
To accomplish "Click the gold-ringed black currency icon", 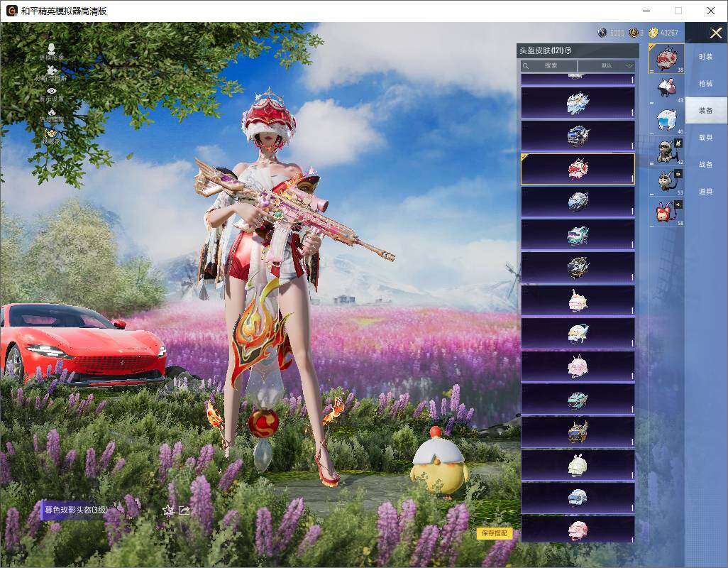I will click(x=634, y=33).
